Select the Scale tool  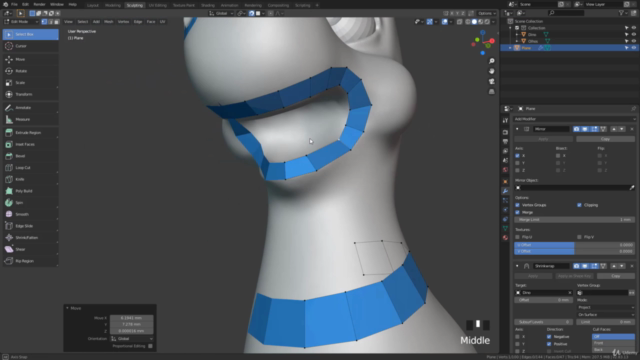tap(31, 82)
